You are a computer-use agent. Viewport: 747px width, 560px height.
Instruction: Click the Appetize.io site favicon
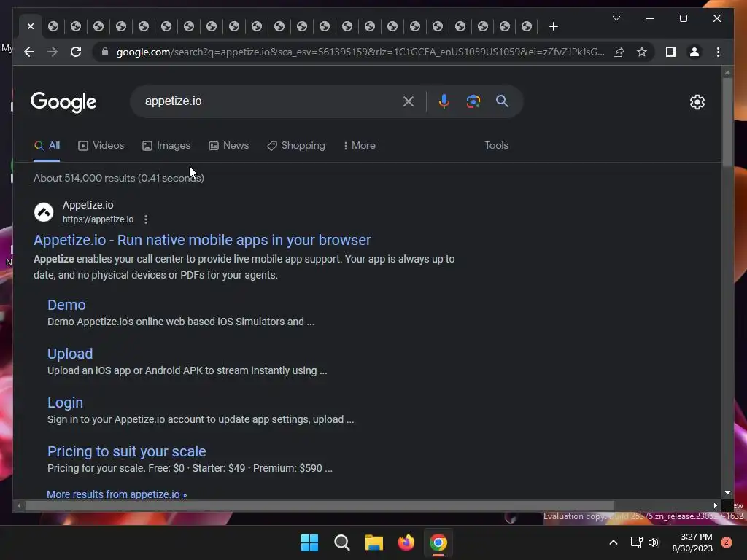point(43,212)
